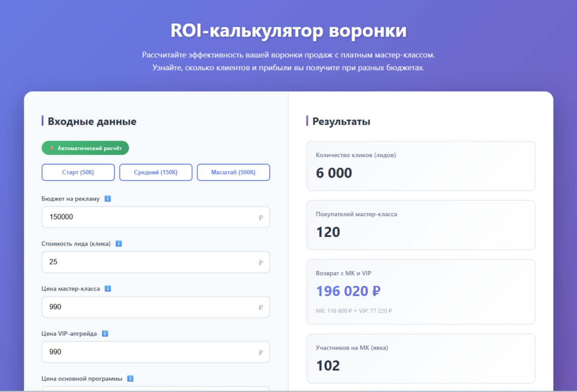Open the tooltip icon beside "Стоимость лида (клика)"
Screen dimensions: 577x392
point(118,243)
